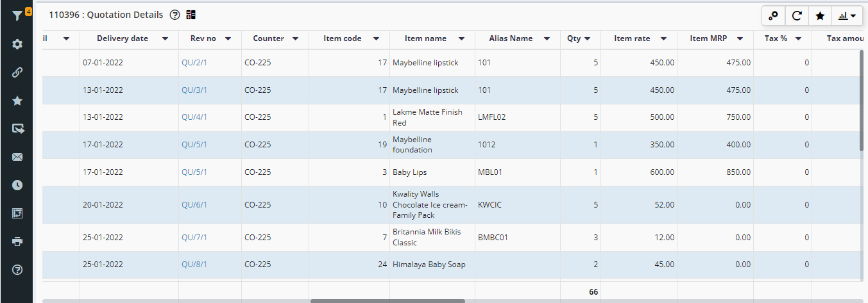Click the vertical scrollbar thumb
The image size is (868, 303).
click(x=862, y=101)
